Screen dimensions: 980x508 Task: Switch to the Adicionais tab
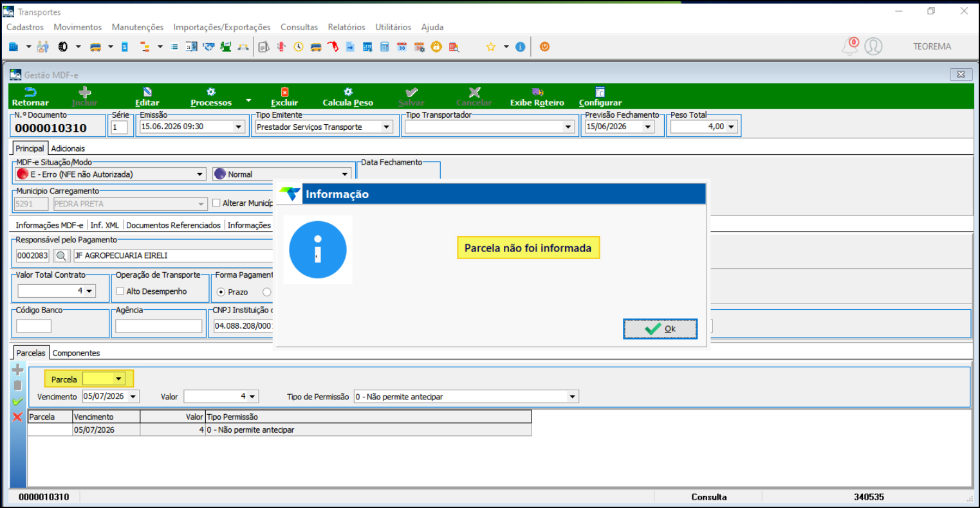pos(68,149)
